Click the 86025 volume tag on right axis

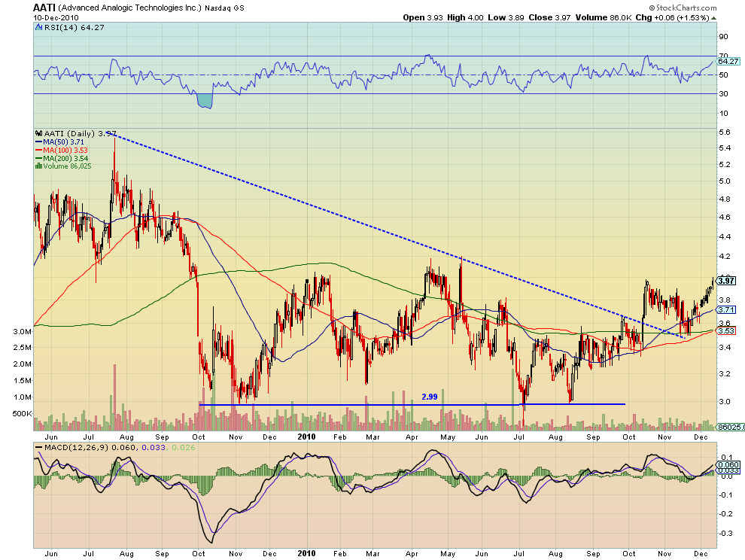731,428
